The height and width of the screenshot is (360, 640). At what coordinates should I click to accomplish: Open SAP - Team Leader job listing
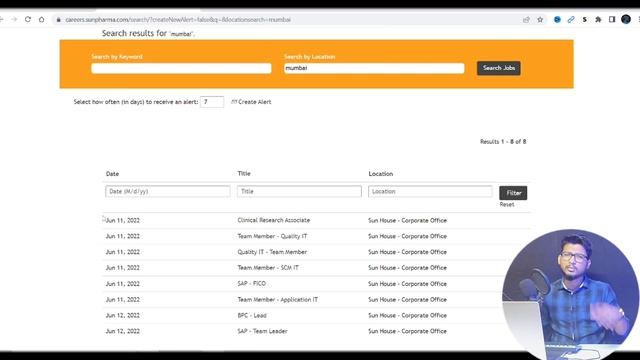pyautogui.click(x=262, y=331)
